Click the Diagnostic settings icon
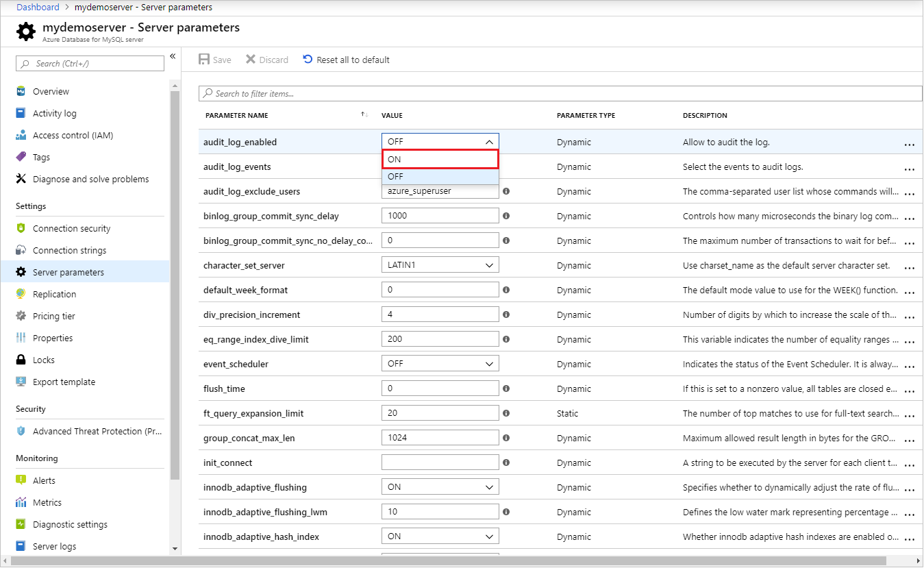924x568 pixels. point(21,524)
